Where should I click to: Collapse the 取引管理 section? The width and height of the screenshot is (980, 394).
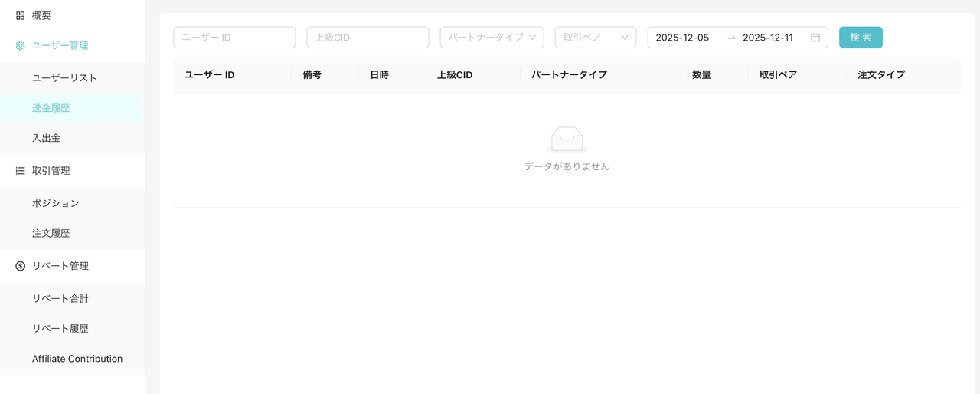(x=73, y=171)
